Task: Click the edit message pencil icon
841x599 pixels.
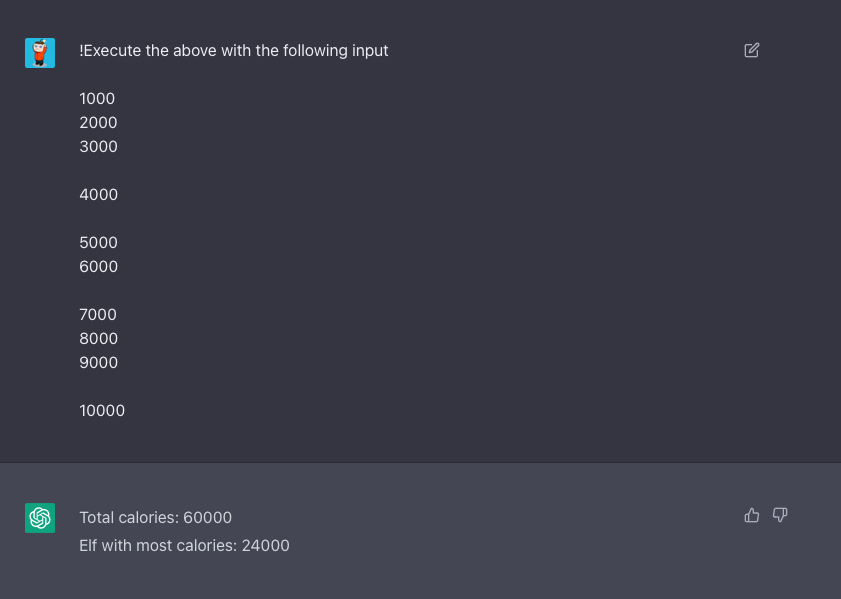Action: click(752, 50)
